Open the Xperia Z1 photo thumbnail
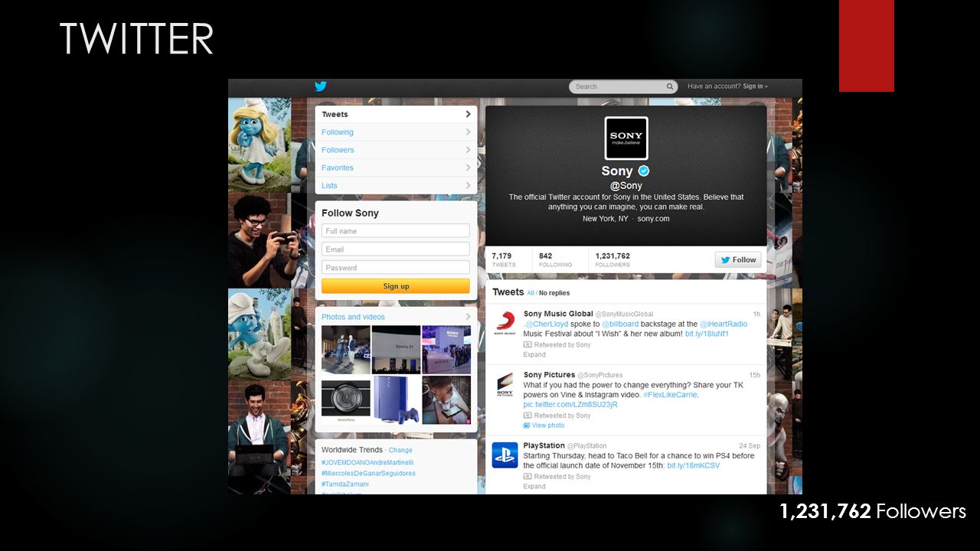This screenshot has height=551, width=980. tap(396, 350)
